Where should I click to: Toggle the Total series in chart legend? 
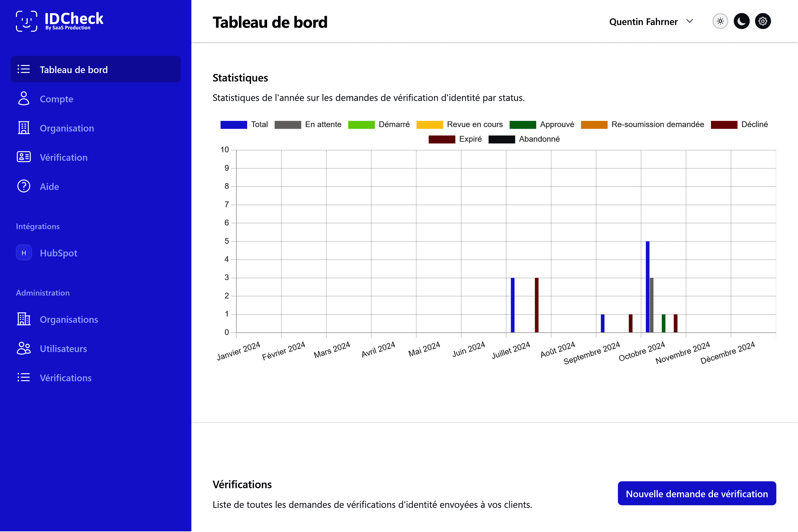coord(234,124)
